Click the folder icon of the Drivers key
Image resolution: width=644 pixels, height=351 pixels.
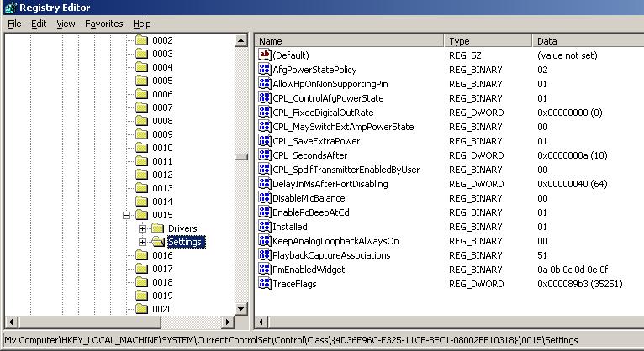tap(157, 228)
